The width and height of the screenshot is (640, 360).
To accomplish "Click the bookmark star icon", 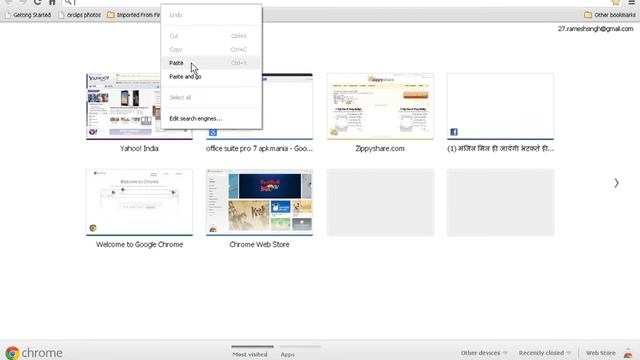I will tap(616, 2).
